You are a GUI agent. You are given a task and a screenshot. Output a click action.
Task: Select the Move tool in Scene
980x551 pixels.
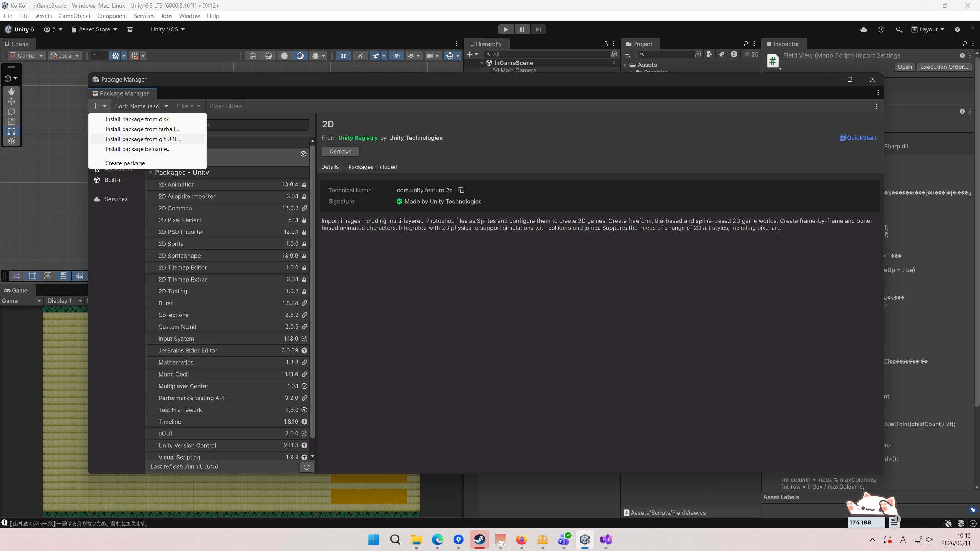click(11, 101)
